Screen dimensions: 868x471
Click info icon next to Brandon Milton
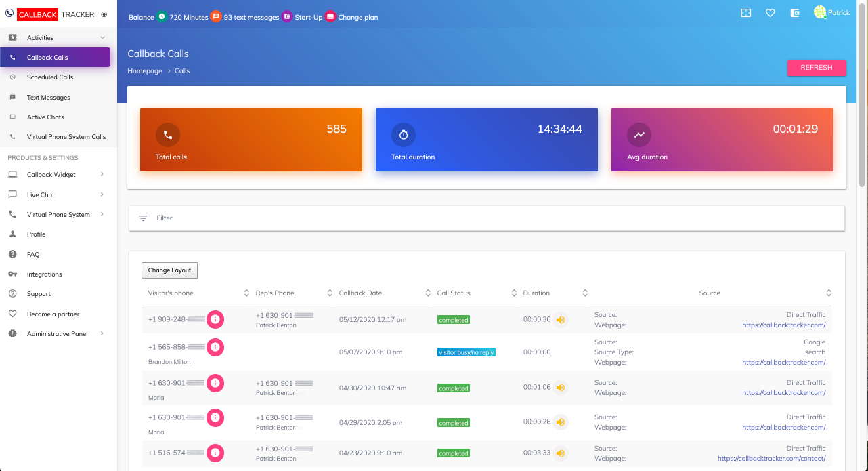pos(215,347)
